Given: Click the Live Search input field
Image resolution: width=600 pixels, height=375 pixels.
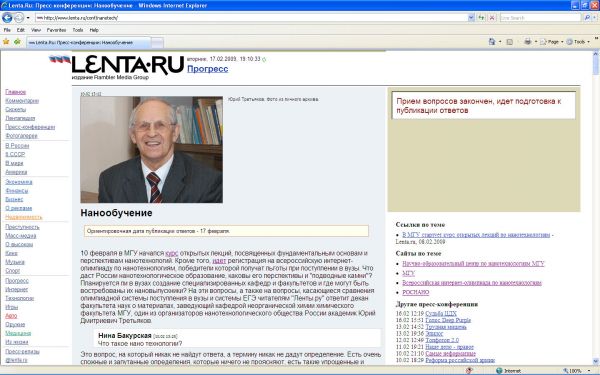Looking at the screenshot, I should tap(540, 18).
